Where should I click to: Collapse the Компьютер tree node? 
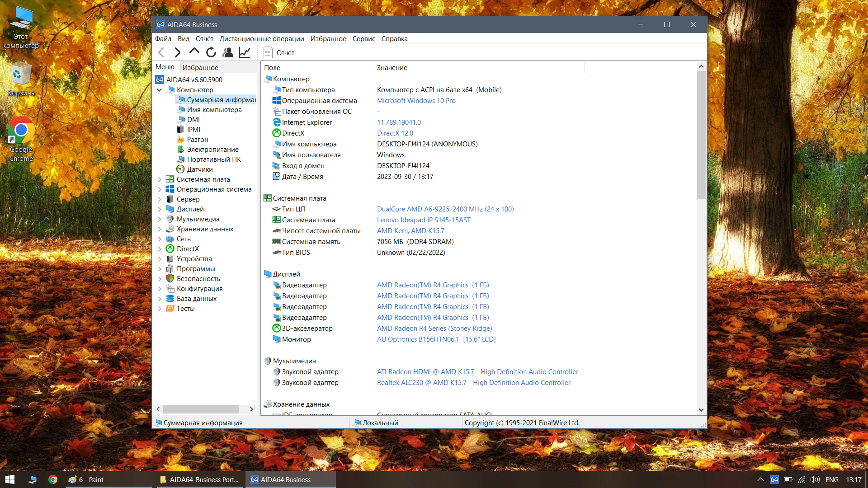click(160, 90)
